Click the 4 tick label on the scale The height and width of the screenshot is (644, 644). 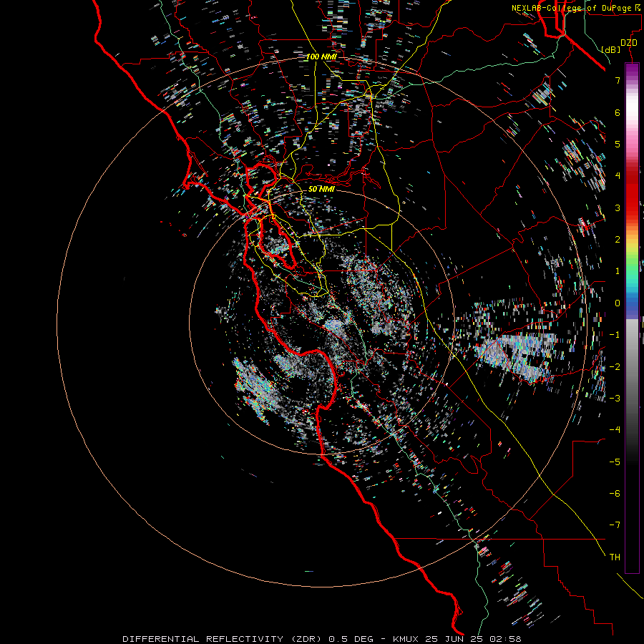click(618, 176)
